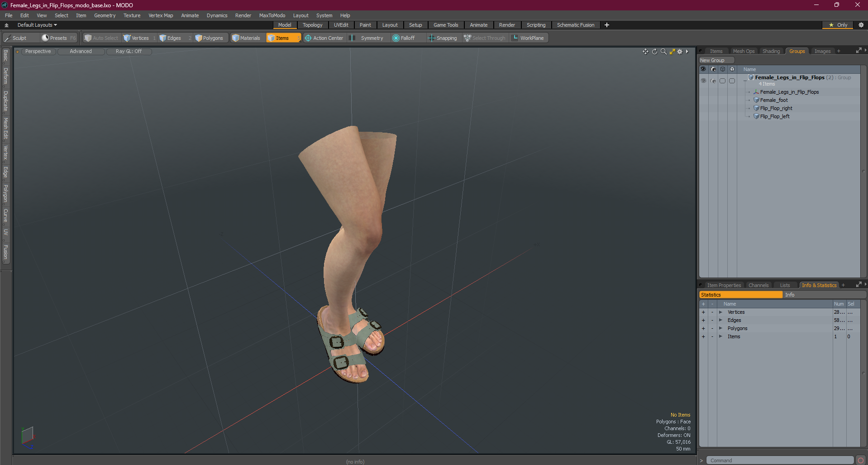868x465 pixels.
Task: Click the home icon beside Default Layouts
Action: coord(6,25)
